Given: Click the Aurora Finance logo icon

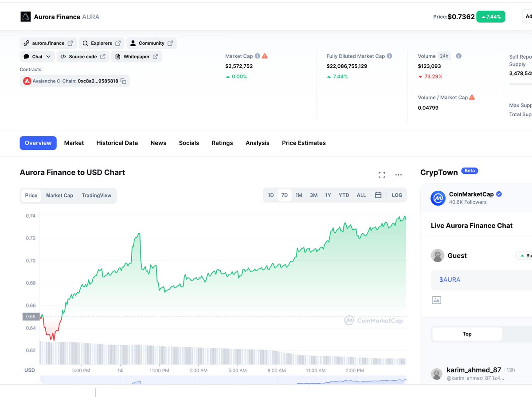Looking at the screenshot, I should 26,17.
